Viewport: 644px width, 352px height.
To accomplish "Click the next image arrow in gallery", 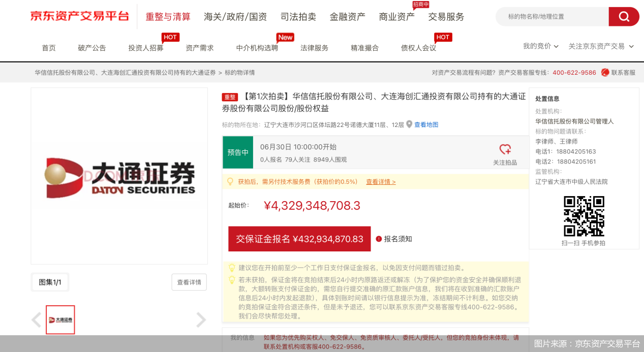I will [201, 320].
